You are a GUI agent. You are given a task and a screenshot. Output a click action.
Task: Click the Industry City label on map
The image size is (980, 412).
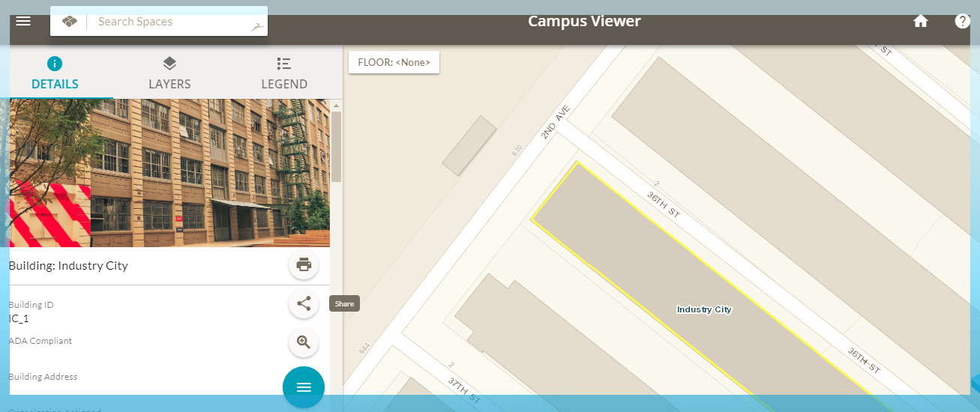coord(704,309)
